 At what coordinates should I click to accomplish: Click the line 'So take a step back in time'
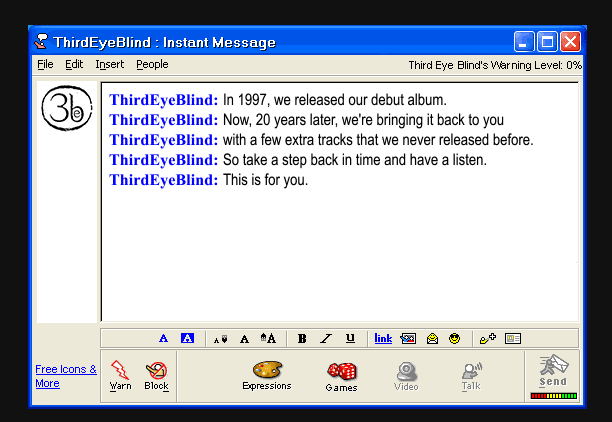click(x=355, y=160)
